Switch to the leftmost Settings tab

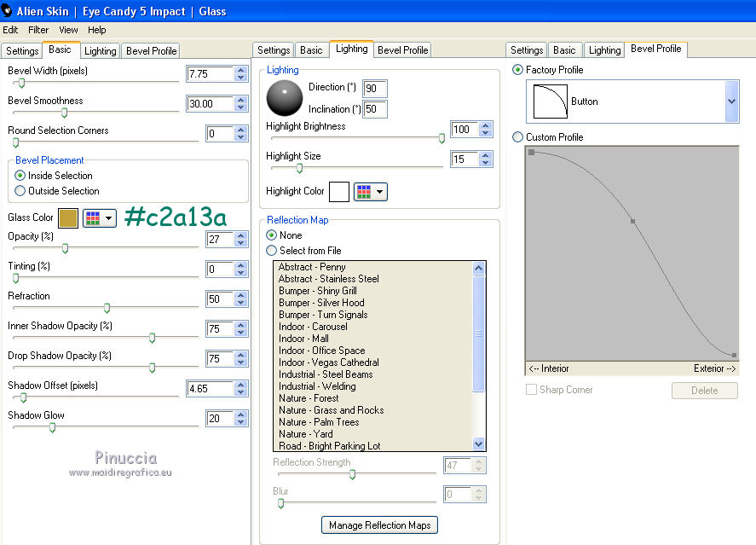click(22, 51)
